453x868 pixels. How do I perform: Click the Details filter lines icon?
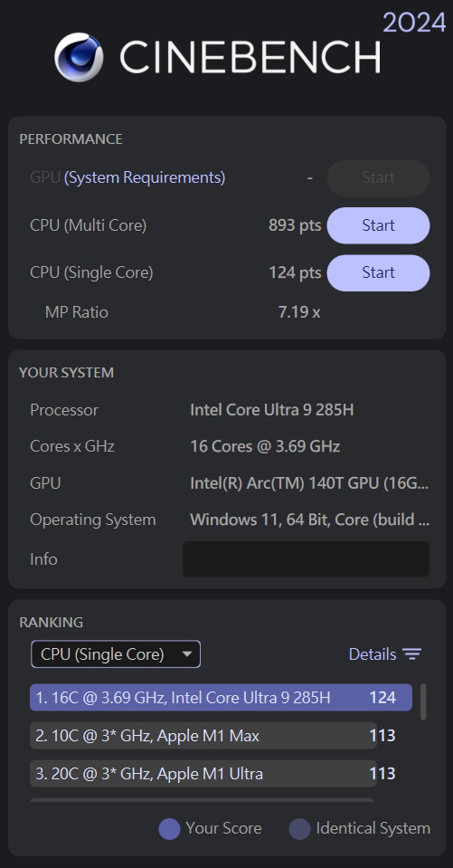[412, 654]
